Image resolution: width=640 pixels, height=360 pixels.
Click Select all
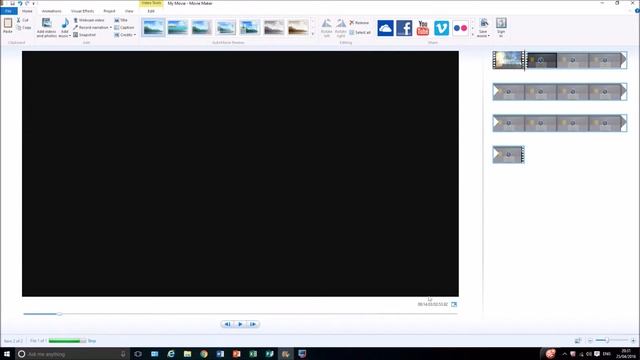point(360,32)
